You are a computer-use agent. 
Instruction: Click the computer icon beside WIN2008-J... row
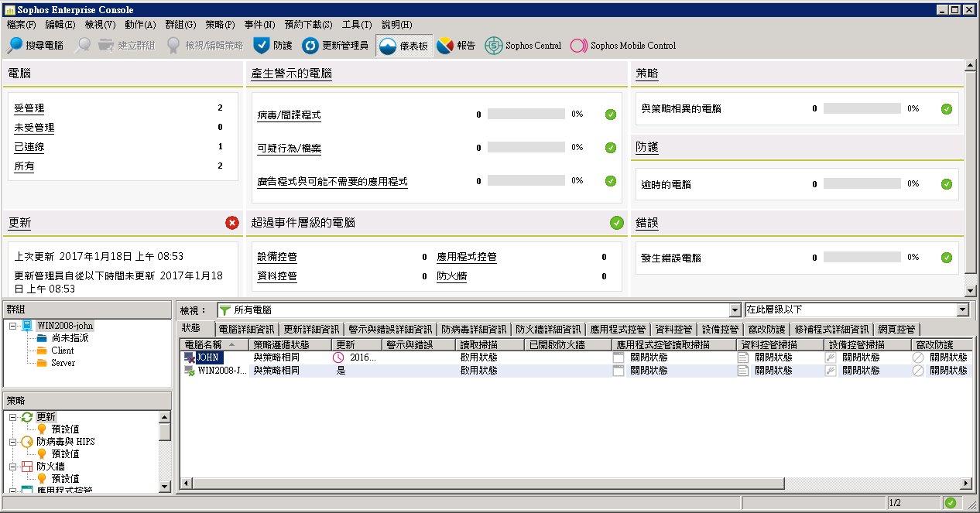click(190, 371)
